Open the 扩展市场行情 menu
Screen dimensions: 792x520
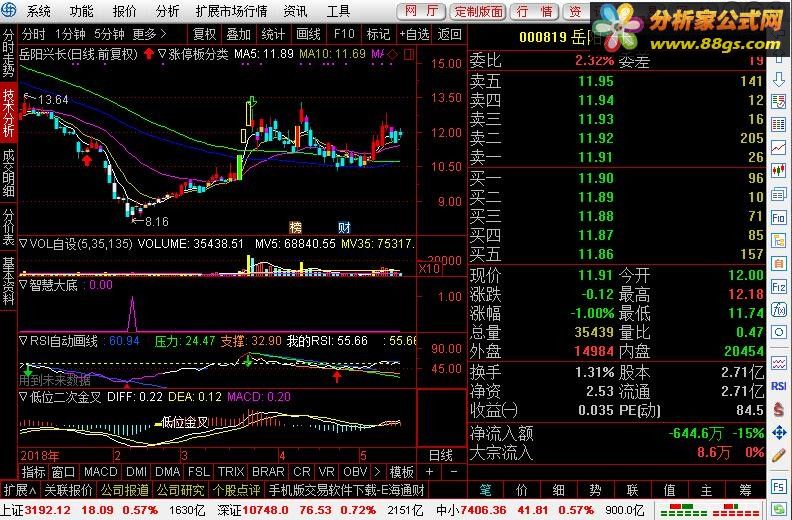coord(231,11)
